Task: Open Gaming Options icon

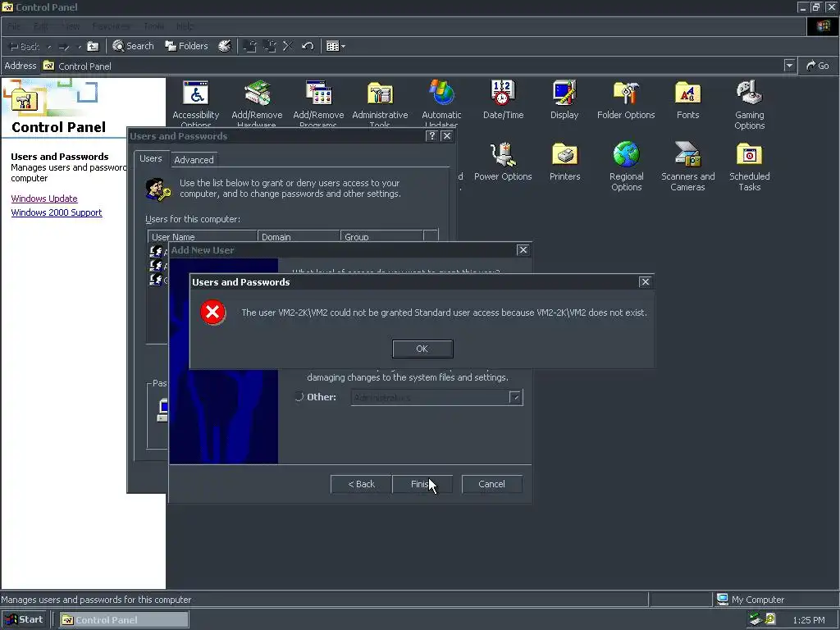Action: (x=750, y=105)
